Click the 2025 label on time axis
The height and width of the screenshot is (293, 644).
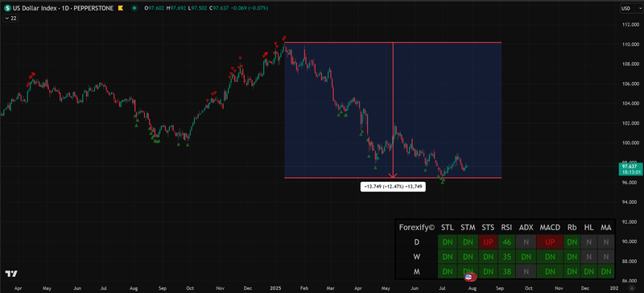point(275,288)
